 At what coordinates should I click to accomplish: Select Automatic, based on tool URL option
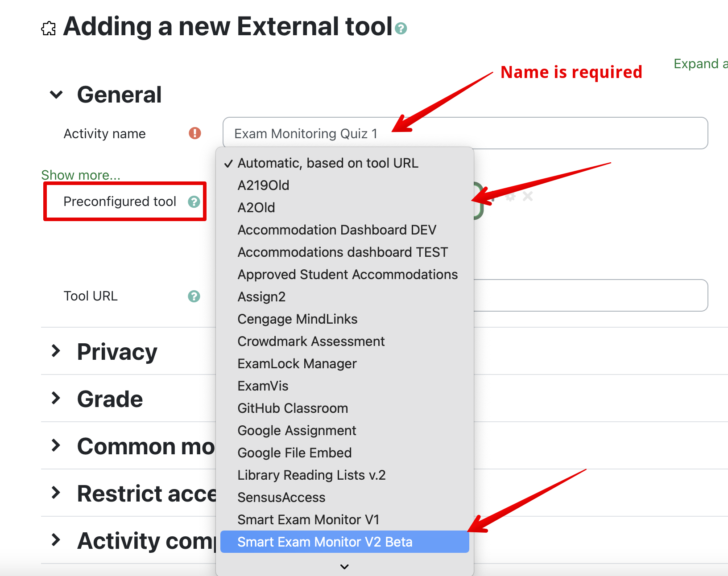(x=328, y=163)
